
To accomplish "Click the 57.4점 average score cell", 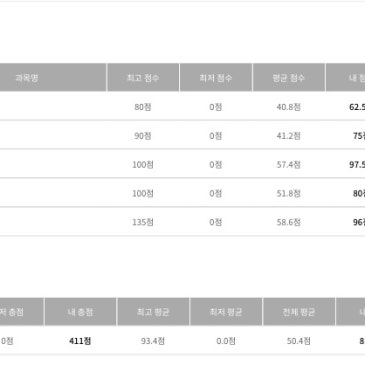I will 289,164.
